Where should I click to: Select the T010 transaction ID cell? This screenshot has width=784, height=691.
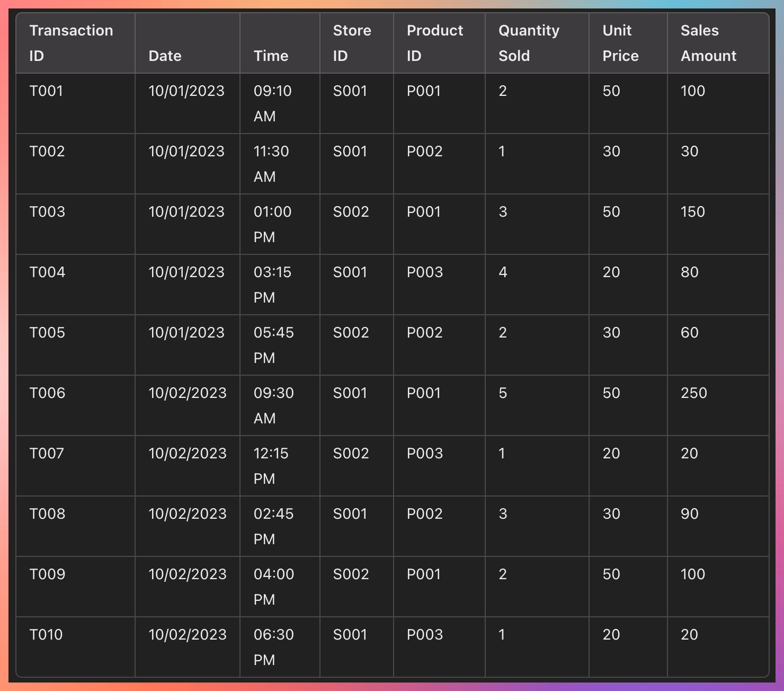(46, 635)
